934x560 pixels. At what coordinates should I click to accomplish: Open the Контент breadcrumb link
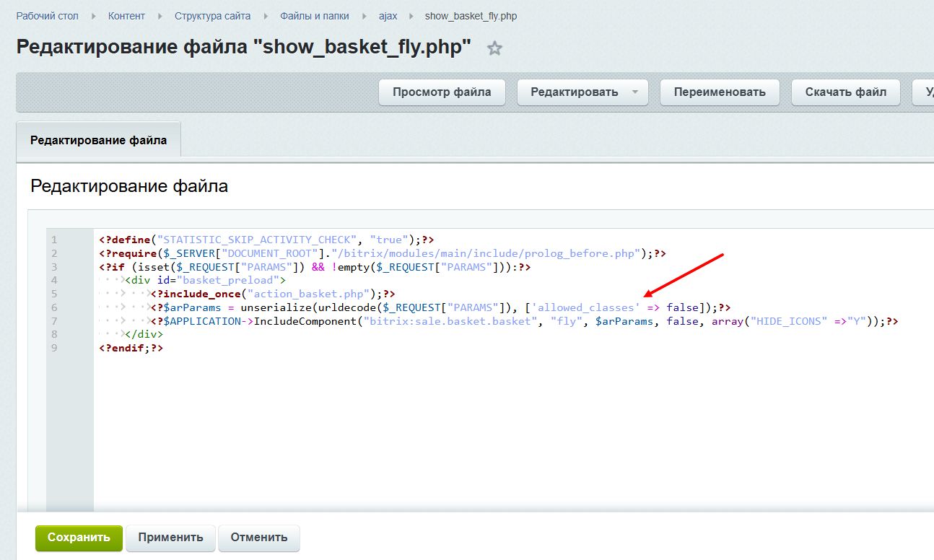pyautogui.click(x=126, y=16)
